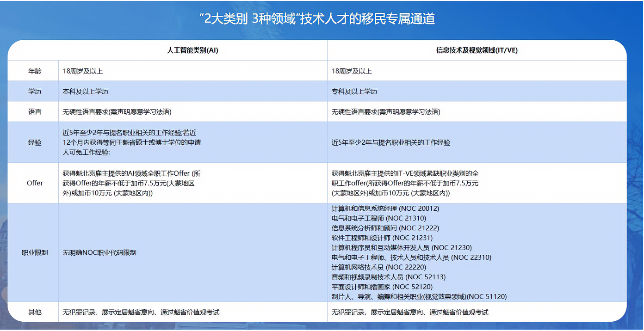Select 无硬性语言要求 under the AI column

[117, 112]
